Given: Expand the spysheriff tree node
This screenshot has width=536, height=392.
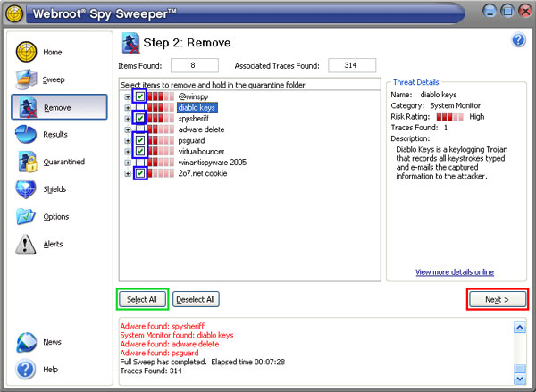Looking at the screenshot, I should tap(128, 119).
